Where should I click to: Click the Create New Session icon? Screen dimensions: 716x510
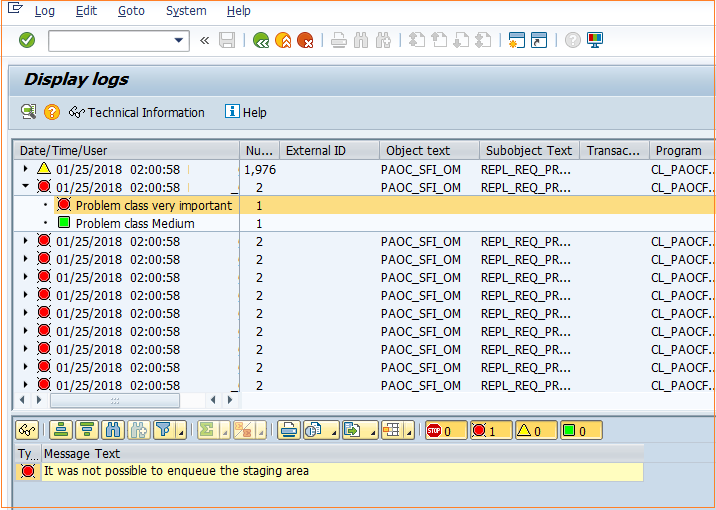pyautogui.click(x=516, y=40)
